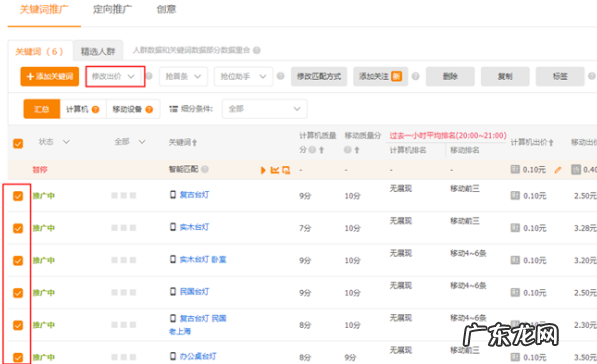Sort by 计算机质量分 arrow

coord(322,150)
